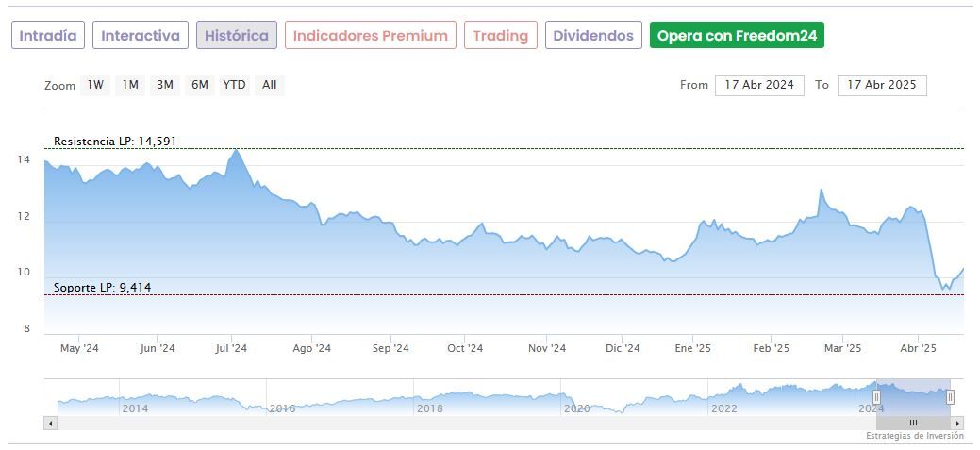Show All historical data

(x=270, y=85)
